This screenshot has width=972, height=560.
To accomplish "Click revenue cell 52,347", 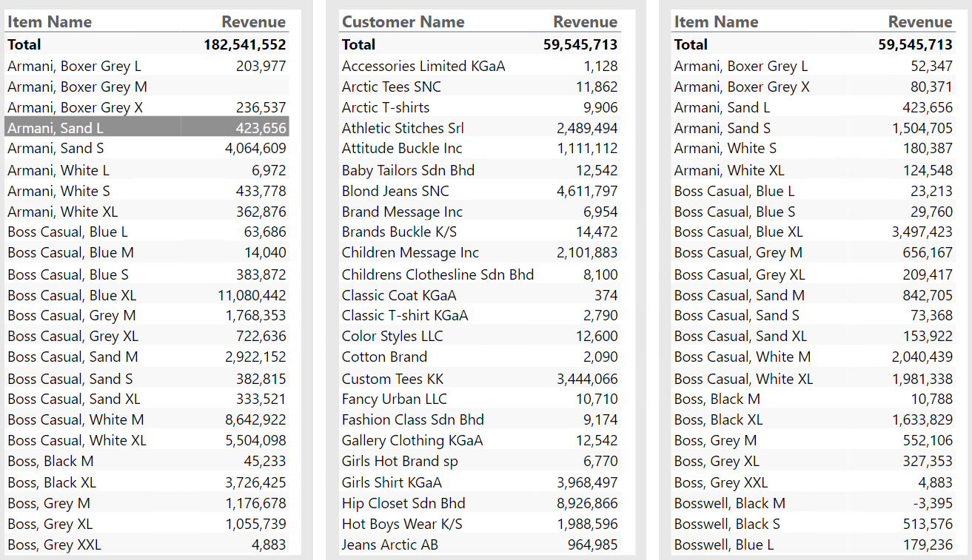I will (x=932, y=66).
